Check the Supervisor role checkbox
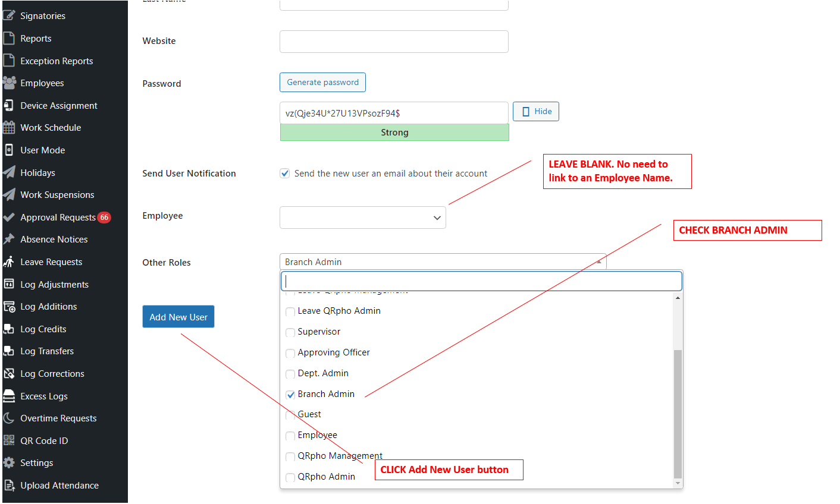 pyautogui.click(x=290, y=332)
